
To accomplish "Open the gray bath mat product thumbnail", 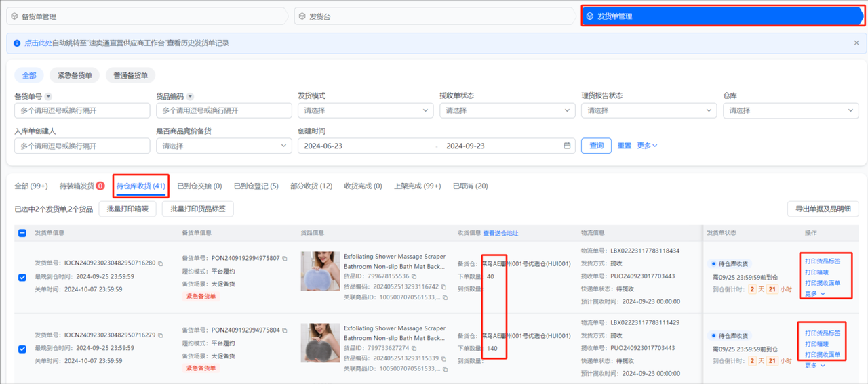I will pos(320,343).
